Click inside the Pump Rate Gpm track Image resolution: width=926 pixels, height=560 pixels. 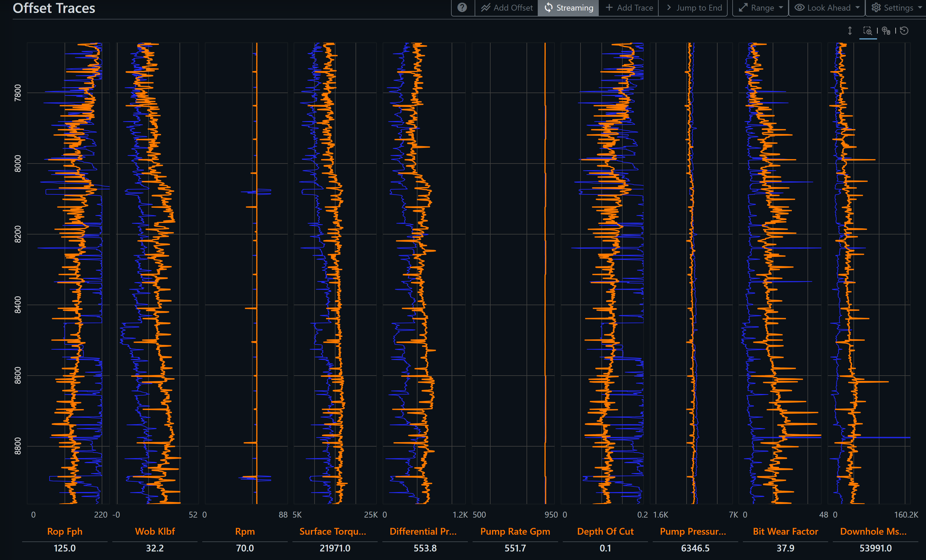[513, 273]
